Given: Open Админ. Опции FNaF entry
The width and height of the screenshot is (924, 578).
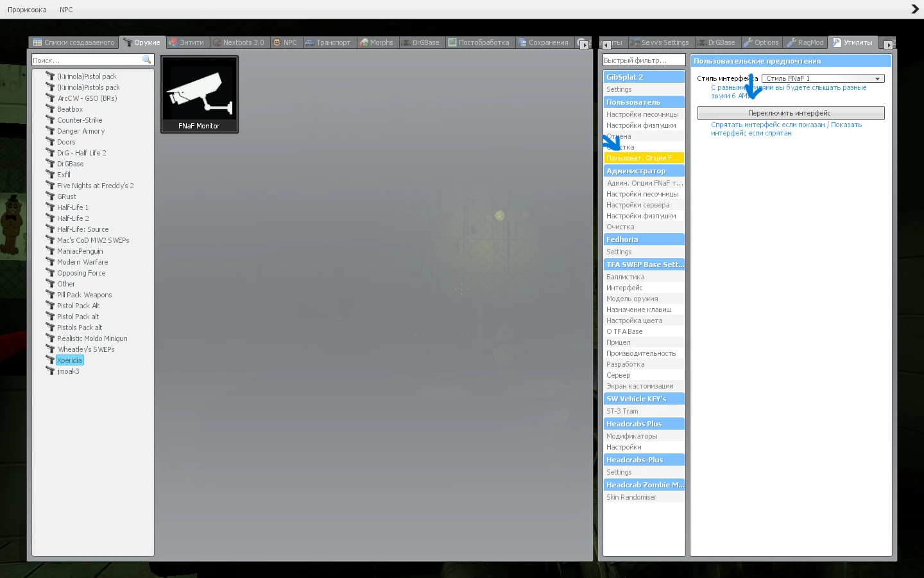Looking at the screenshot, I should tap(644, 183).
